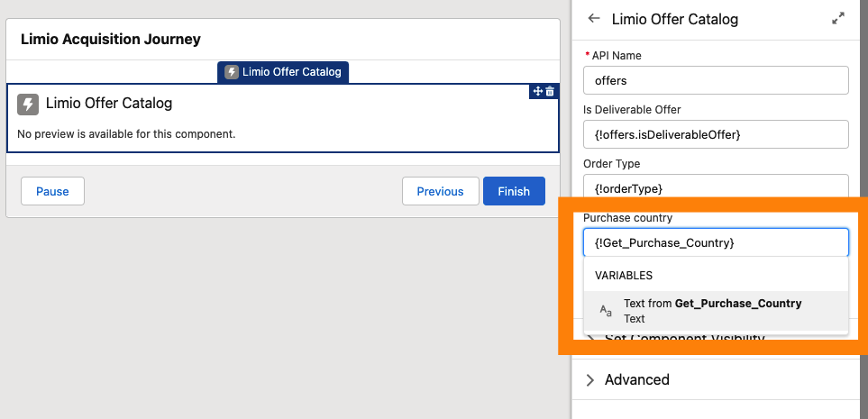The image size is (868, 419).
Task: Expand the properties panel with the expand icon
Action: 838,18
